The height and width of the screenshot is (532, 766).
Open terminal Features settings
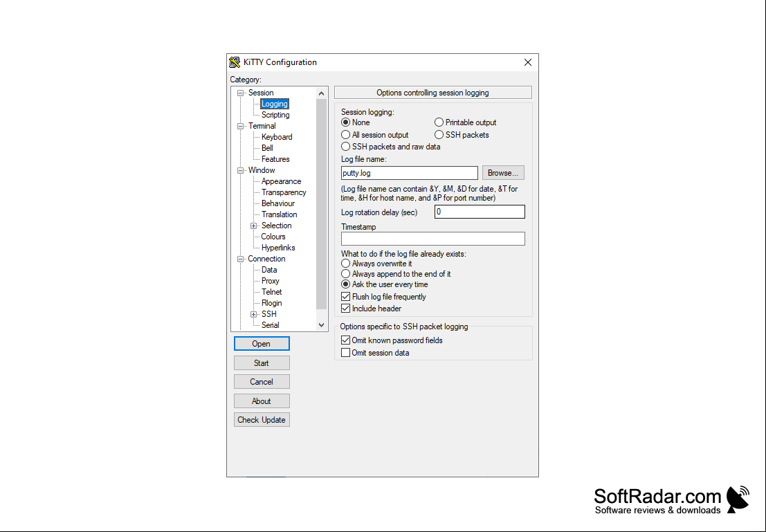tap(275, 158)
